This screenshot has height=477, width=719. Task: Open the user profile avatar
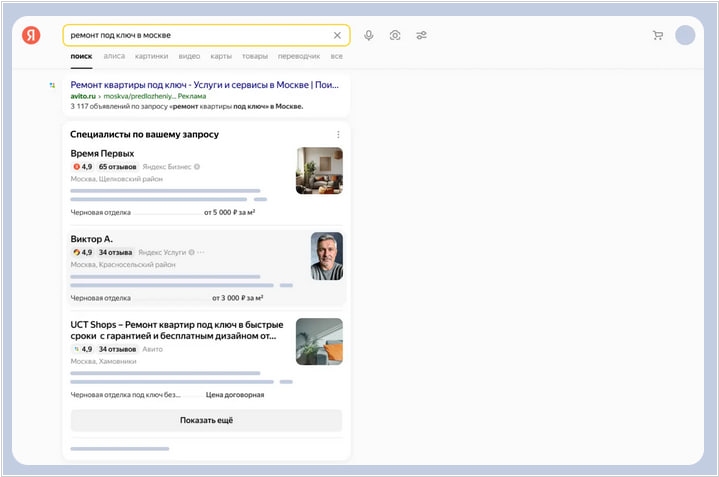click(x=685, y=35)
